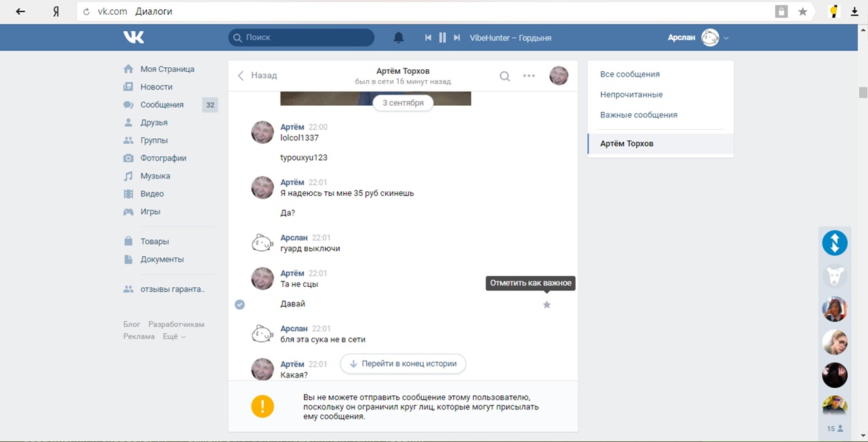Go to the previous track
The image size is (868, 442).
428,38
